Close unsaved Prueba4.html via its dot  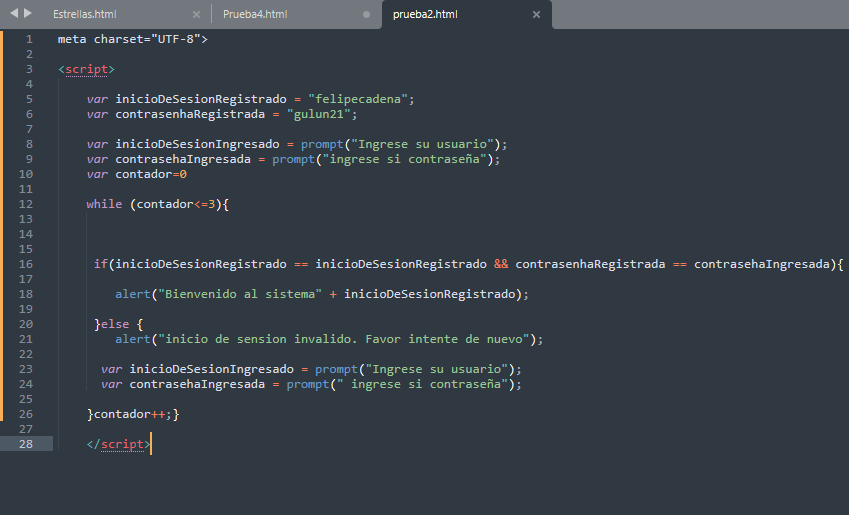[x=367, y=15]
